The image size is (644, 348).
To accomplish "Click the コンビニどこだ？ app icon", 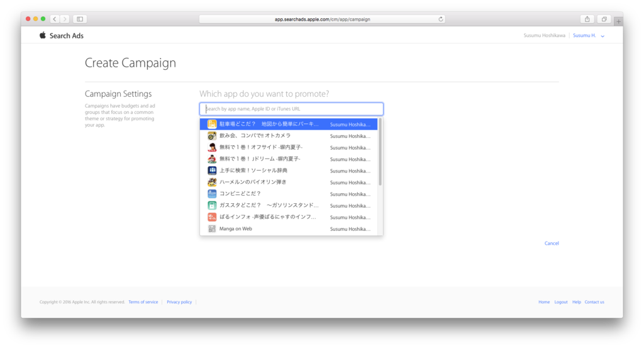I will click(212, 194).
